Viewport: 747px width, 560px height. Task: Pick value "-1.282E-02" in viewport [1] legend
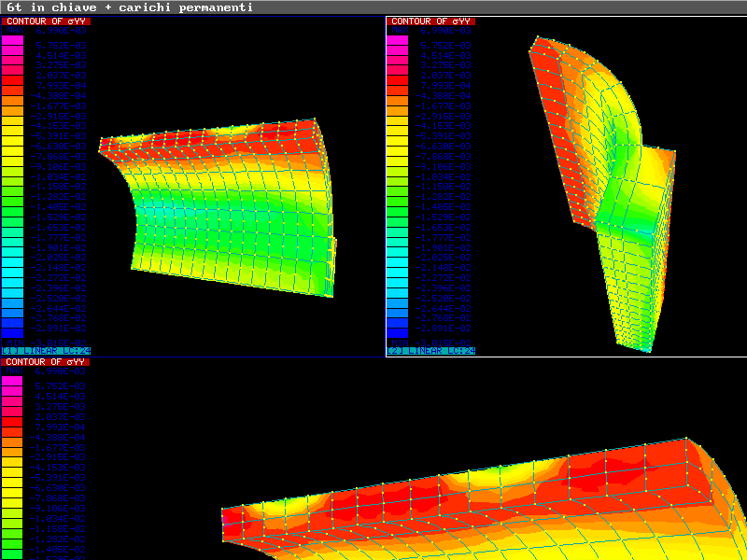(58, 197)
